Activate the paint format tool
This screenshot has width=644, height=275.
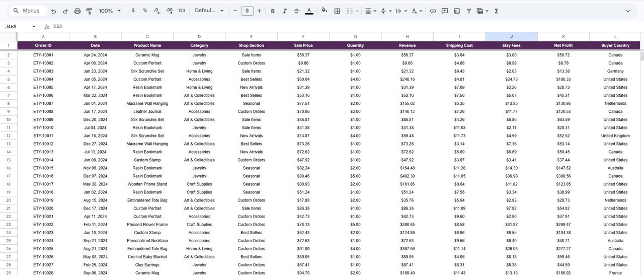click(89, 11)
